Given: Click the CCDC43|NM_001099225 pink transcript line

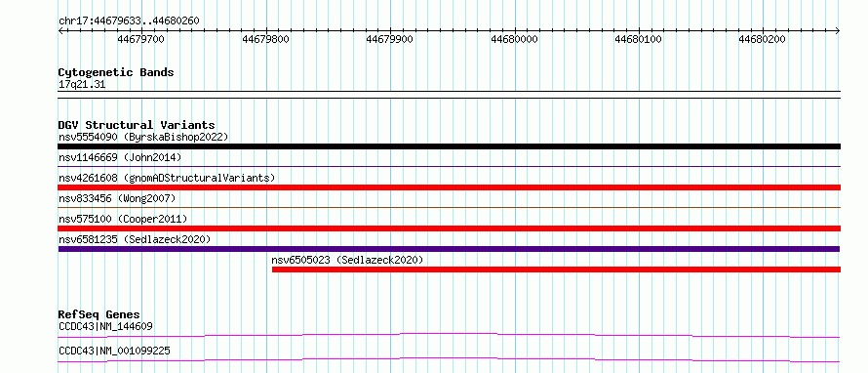Looking at the screenshot, I should [449, 359].
